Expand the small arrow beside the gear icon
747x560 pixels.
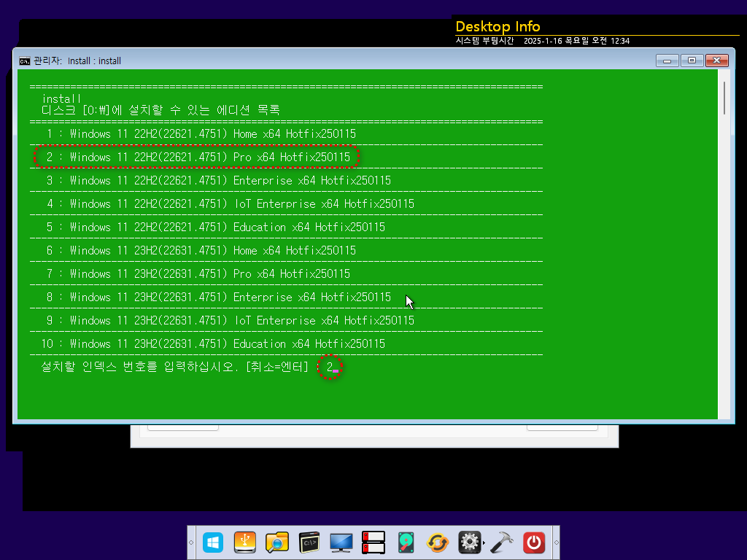click(484, 542)
